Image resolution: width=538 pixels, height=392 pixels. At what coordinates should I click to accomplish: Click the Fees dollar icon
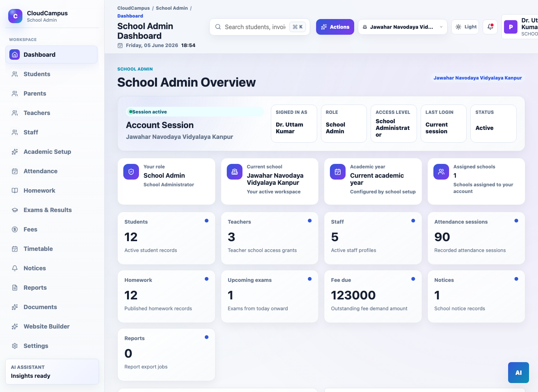tap(15, 229)
